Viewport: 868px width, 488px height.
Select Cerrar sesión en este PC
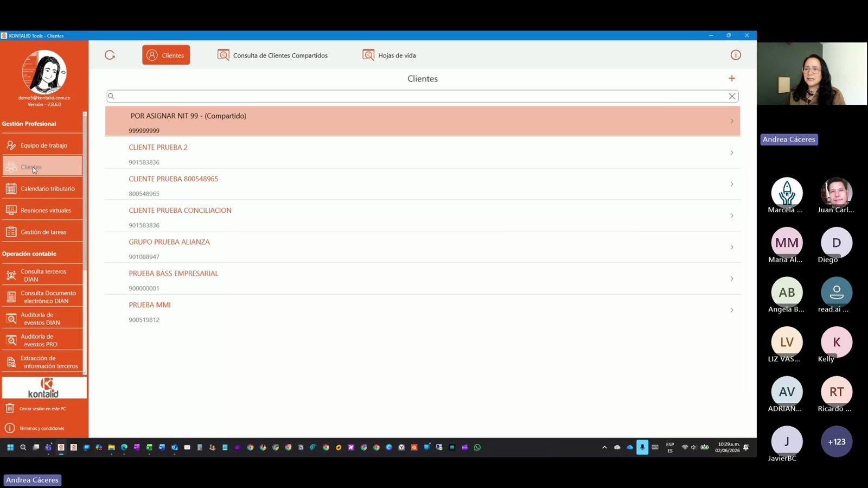(x=36, y=408)
